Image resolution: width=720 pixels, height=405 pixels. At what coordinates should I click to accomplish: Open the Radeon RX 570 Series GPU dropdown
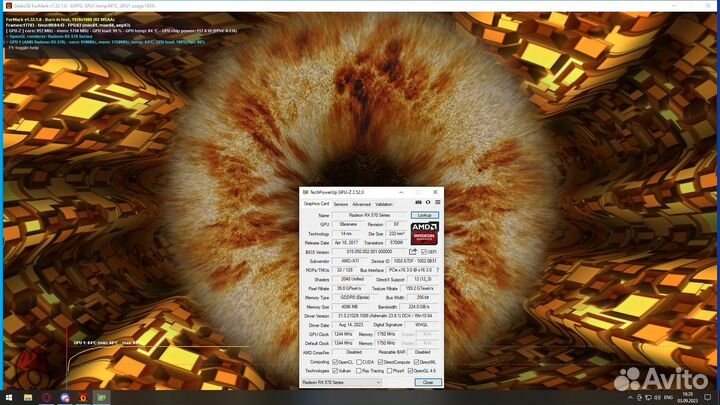[341, 382]
